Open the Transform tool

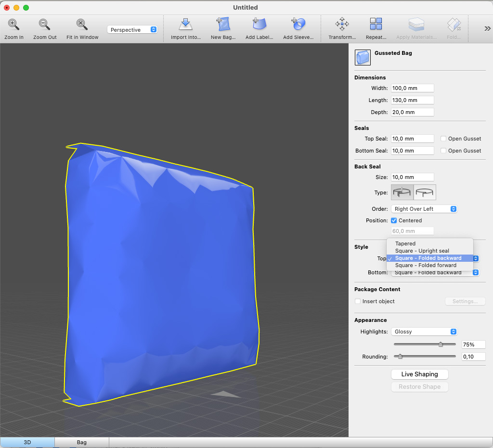[x=342, y=25]
